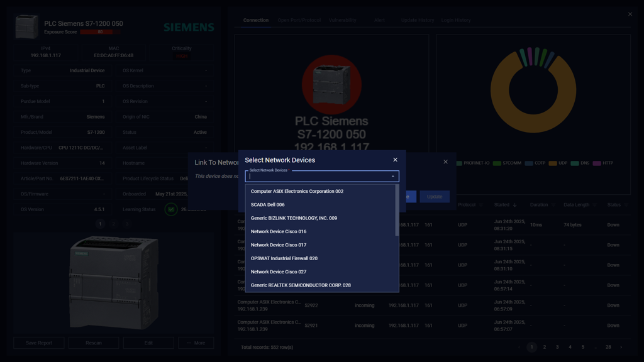Pick Generic BIZLINK TECHNOLOGY, INC. 009
644x362 pixels.
[294, 218]
